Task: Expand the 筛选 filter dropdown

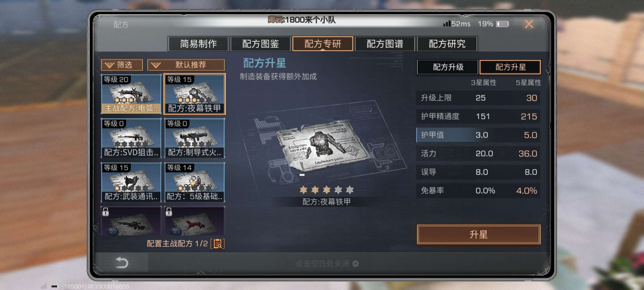Action: [122, 65]
